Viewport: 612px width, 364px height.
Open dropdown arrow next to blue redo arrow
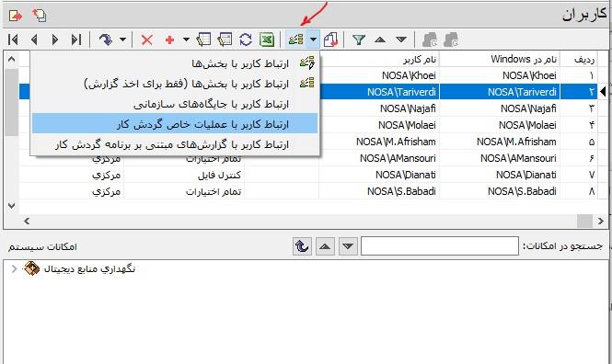click(x=122, y=40)
